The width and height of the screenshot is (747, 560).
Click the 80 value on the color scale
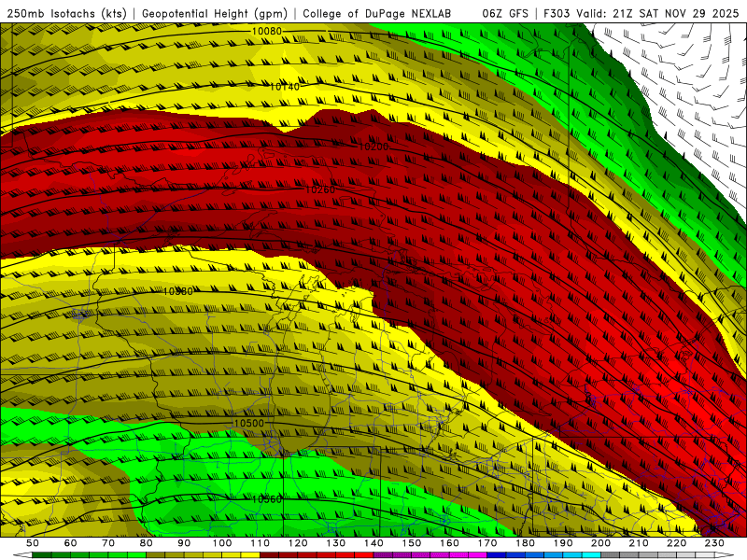pyautogui.click(x=147, y=543)
